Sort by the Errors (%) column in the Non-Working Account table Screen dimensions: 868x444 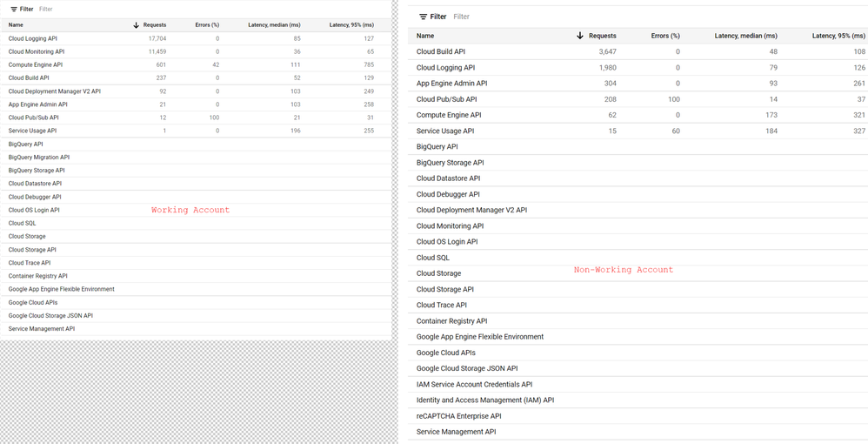pos(665,36)
